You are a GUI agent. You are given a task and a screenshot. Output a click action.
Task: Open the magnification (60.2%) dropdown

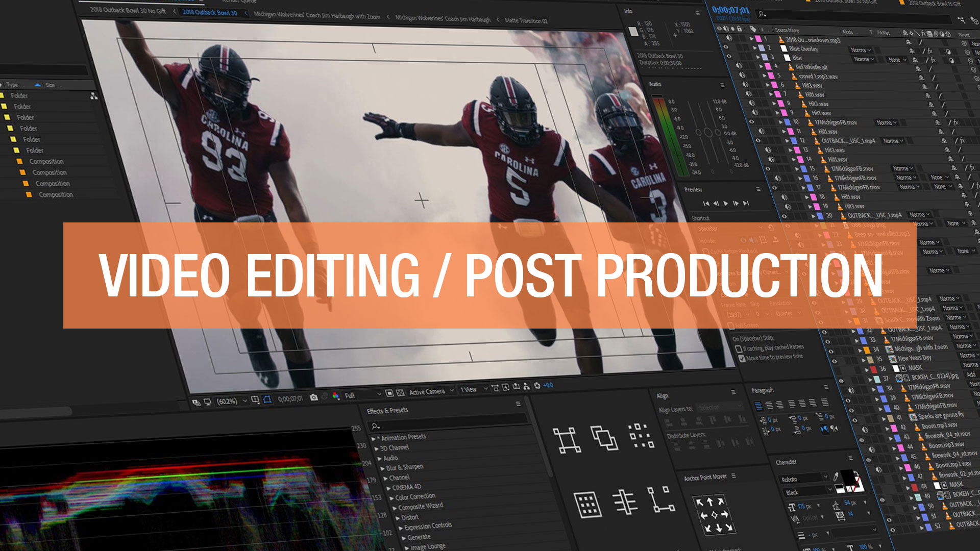click(x=231, y=402)
